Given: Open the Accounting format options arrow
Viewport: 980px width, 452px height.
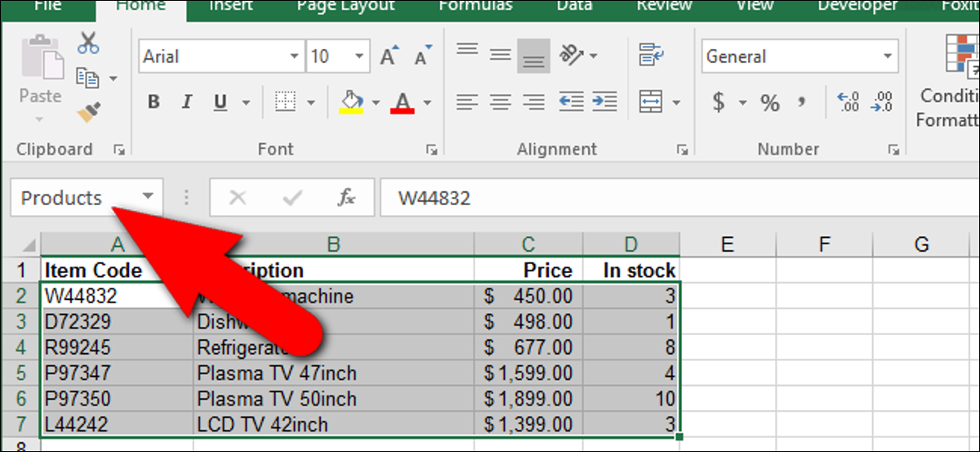Looking at the screenshot, I should pyautogui.click(x=743, y=103).
